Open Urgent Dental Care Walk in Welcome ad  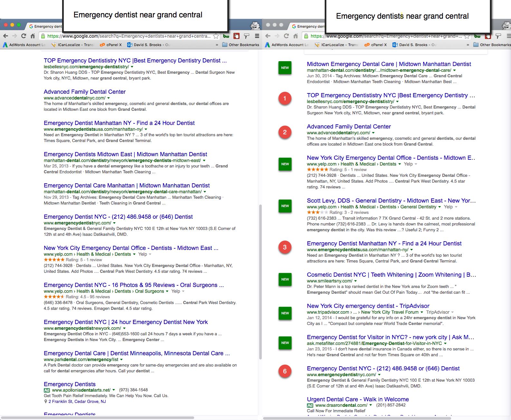click(x=358, y=399)
